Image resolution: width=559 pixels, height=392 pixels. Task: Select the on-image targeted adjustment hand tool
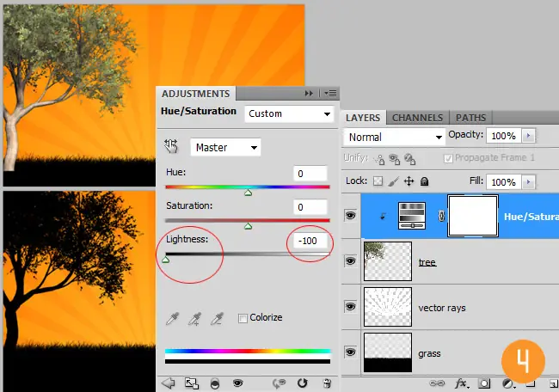tap(171, 146)
